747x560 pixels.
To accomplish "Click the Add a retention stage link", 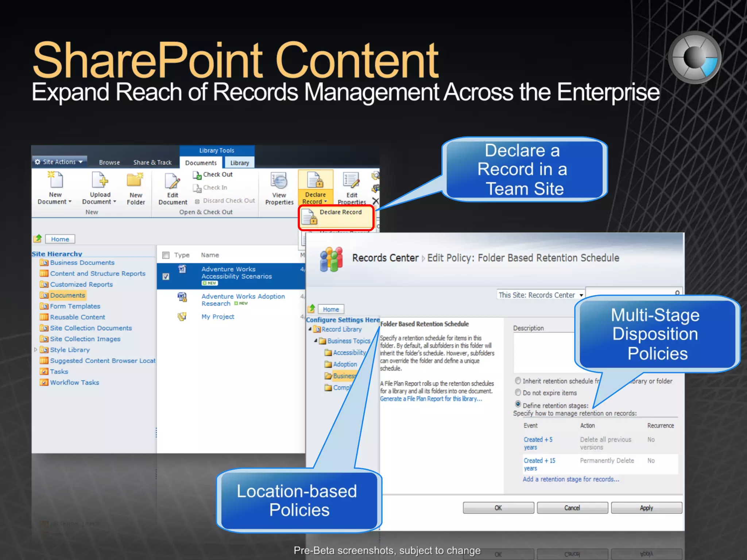I will click(x=570, y=479).
